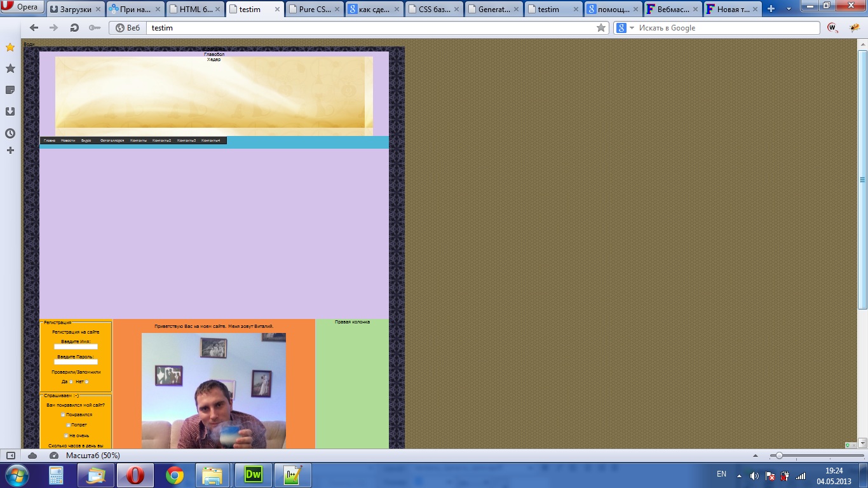Switch to the Новая т... tab
Screen dimensions: 868x488
point(733,9)
